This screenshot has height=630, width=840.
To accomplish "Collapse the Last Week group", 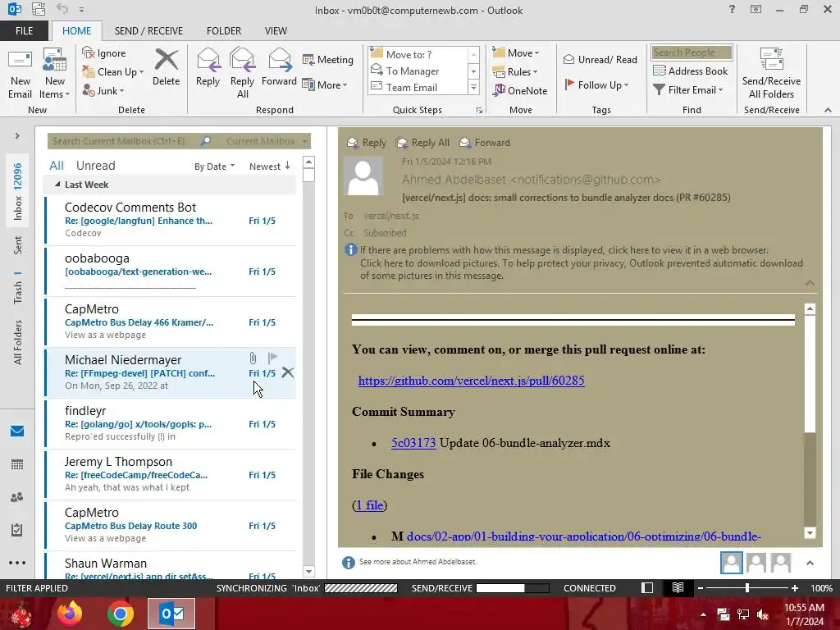I will click(x=57, y=185).
